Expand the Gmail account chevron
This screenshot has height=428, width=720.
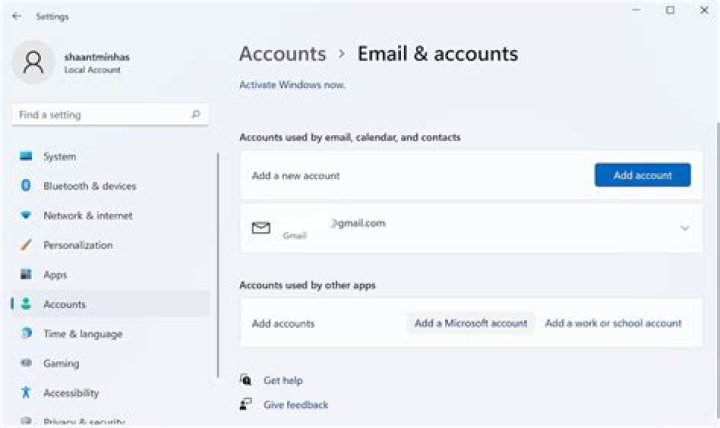[x=685, y=228]
